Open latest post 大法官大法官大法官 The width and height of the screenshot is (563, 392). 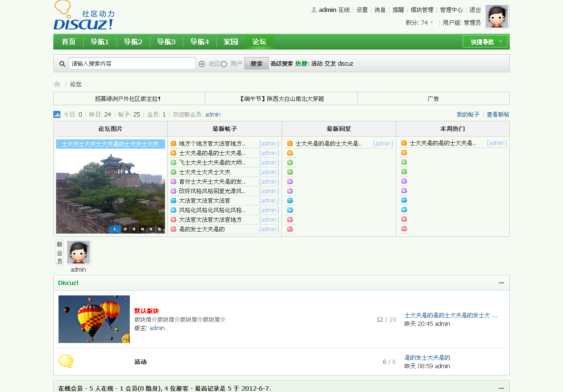pyautogui.click(x=204, y=200)
